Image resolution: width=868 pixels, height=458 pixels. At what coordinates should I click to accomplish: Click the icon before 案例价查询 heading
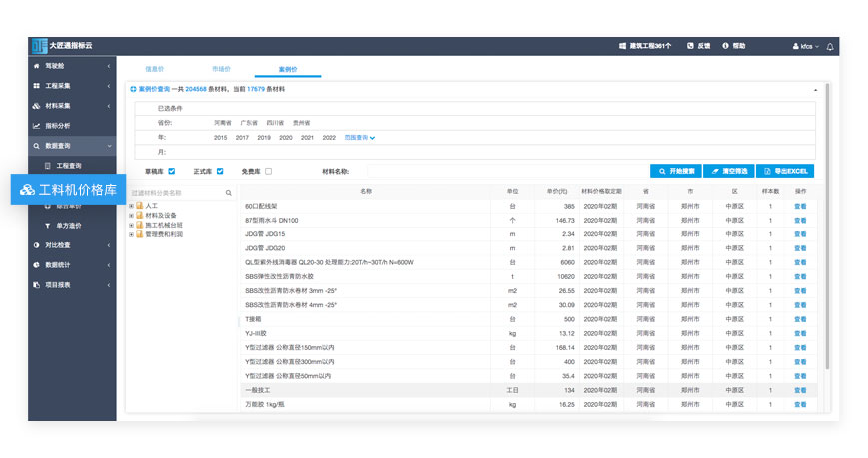tap(133, 89)
